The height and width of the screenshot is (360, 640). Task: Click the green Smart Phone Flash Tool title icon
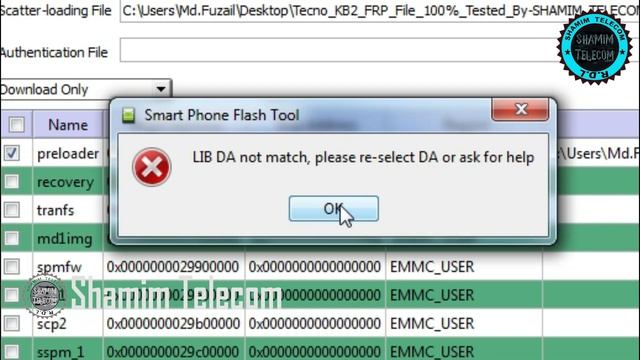pyautogui.click(x=129, y=116)
